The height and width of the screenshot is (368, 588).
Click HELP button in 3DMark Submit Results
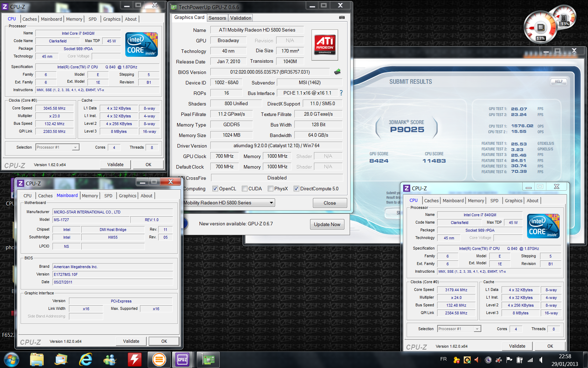559,81
